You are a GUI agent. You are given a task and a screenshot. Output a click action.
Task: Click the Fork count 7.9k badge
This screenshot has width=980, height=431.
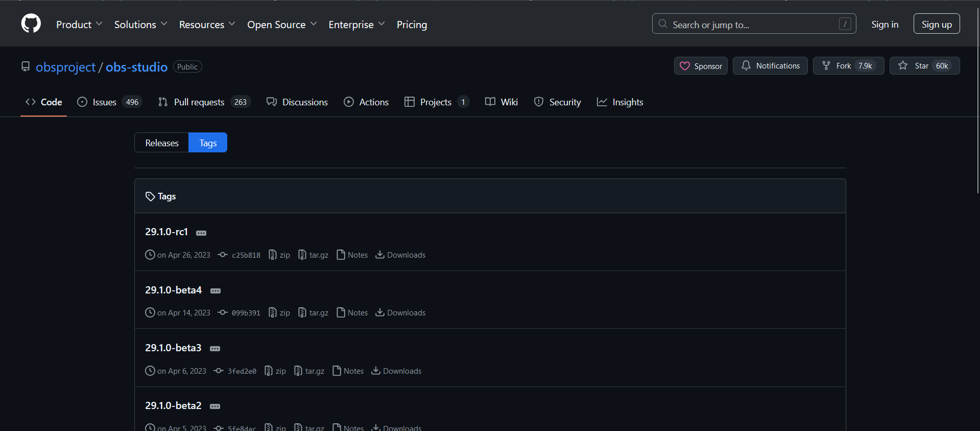(x=865, y=66)
